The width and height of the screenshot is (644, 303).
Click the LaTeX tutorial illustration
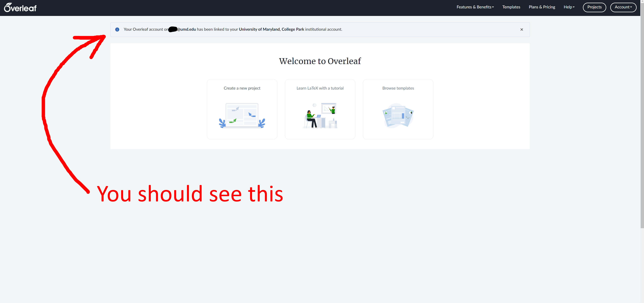[x=320, y=115]
